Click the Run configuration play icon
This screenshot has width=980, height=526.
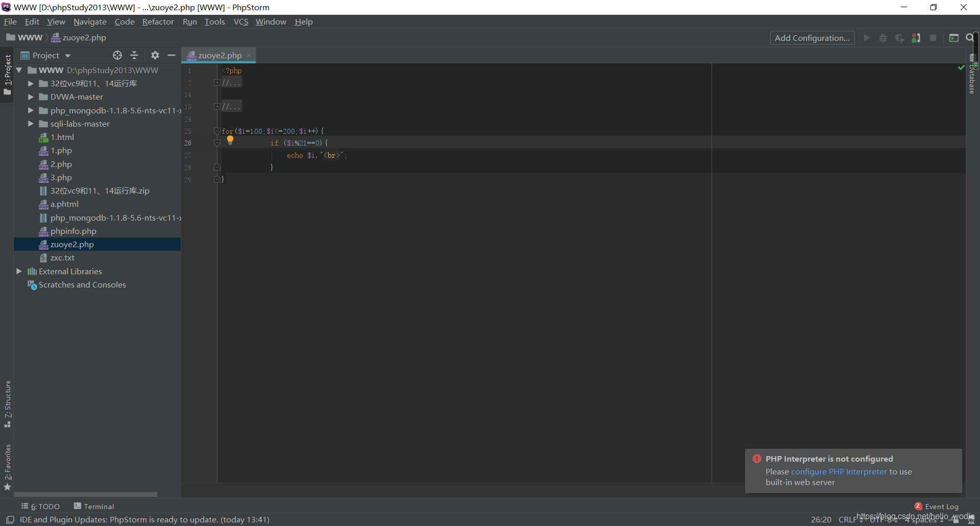[x=867, y=38]
